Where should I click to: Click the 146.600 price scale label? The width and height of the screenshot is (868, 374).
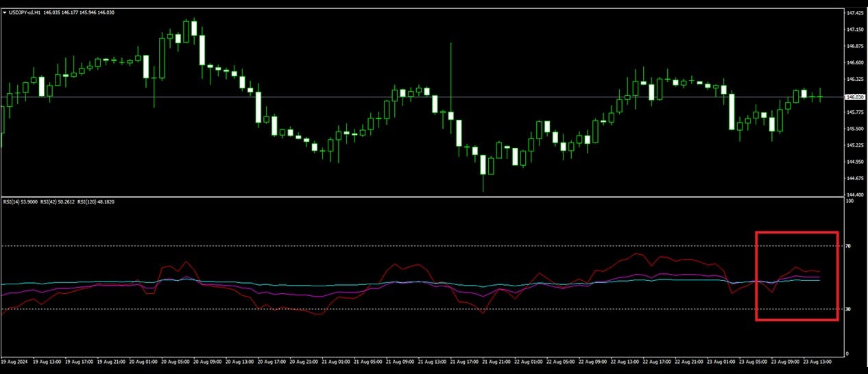tap(854, 62)
